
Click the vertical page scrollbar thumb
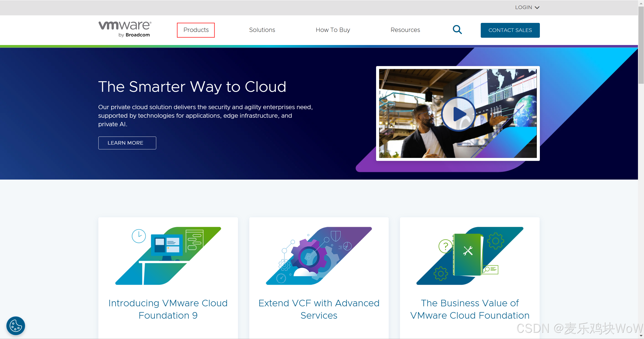641,45
